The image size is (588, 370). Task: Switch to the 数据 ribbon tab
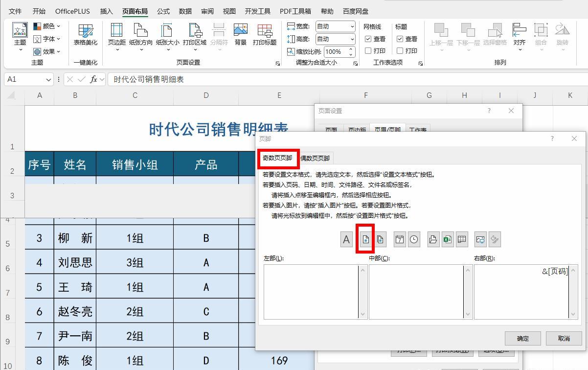(185, 11)
